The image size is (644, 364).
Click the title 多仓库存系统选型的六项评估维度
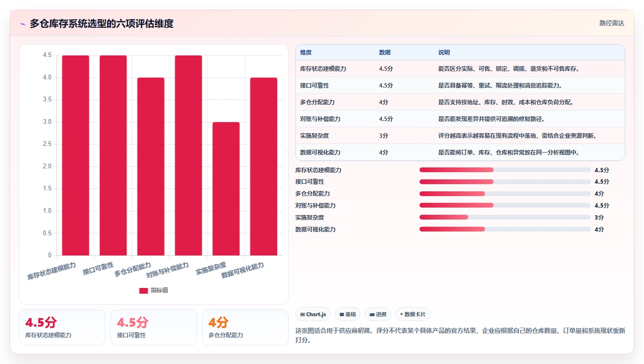[x=102, y=23]
